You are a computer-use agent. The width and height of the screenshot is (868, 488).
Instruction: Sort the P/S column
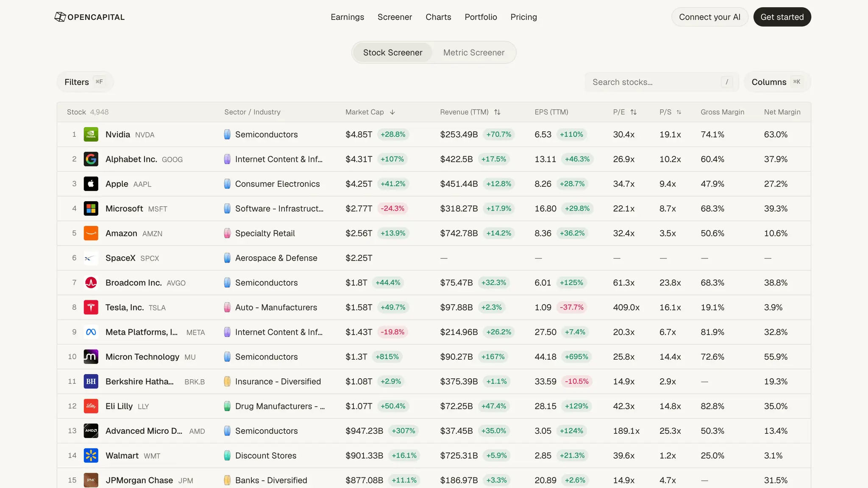click(679, 112)
